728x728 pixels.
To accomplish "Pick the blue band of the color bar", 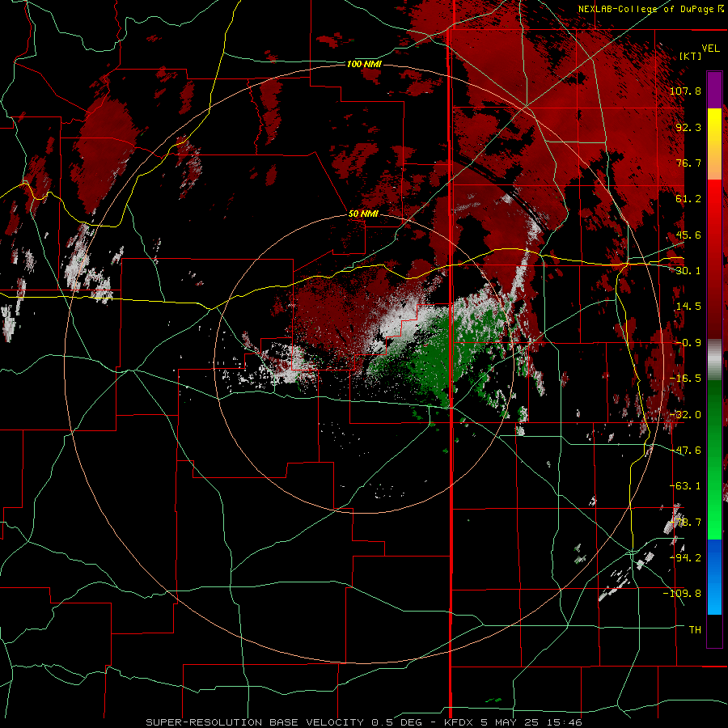I will (x=714, y=577).
